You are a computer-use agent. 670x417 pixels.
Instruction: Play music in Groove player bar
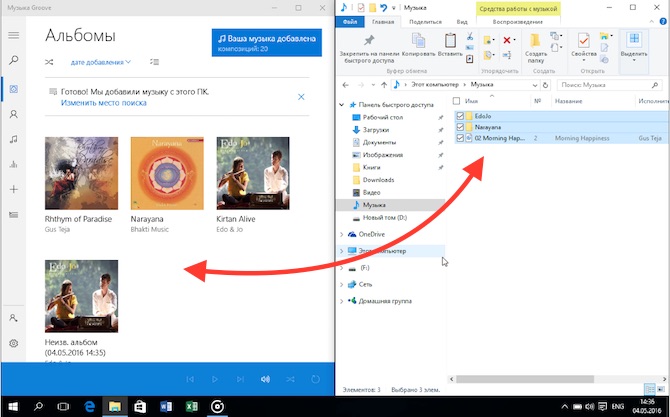pos(215,379)
